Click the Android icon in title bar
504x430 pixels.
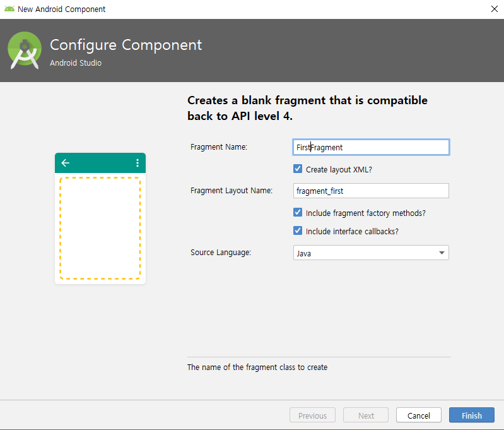coord(9,9)
